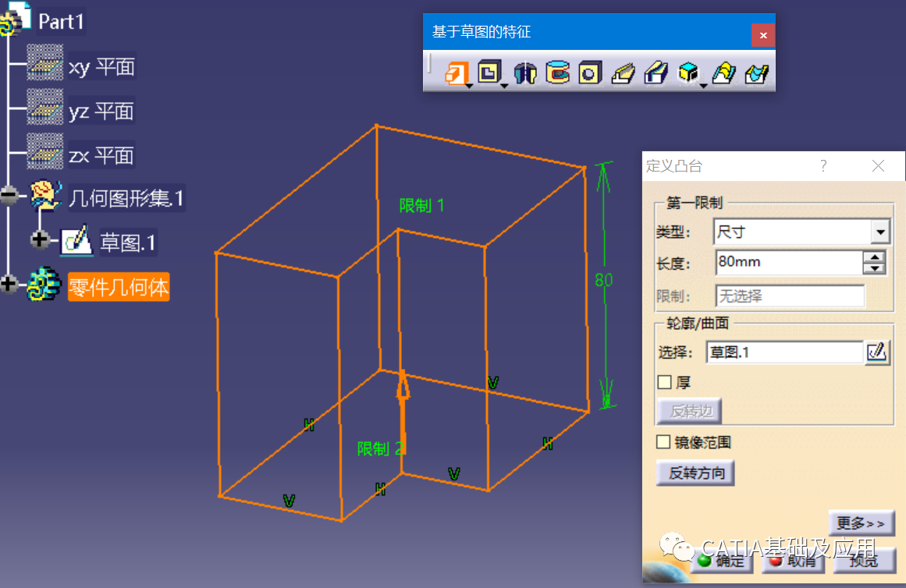Viewport: 906px width, 588px height.
Task: Open the 类型 dropdown showing 尺寸
Action: pyautogui.click(x=880, y=232)
